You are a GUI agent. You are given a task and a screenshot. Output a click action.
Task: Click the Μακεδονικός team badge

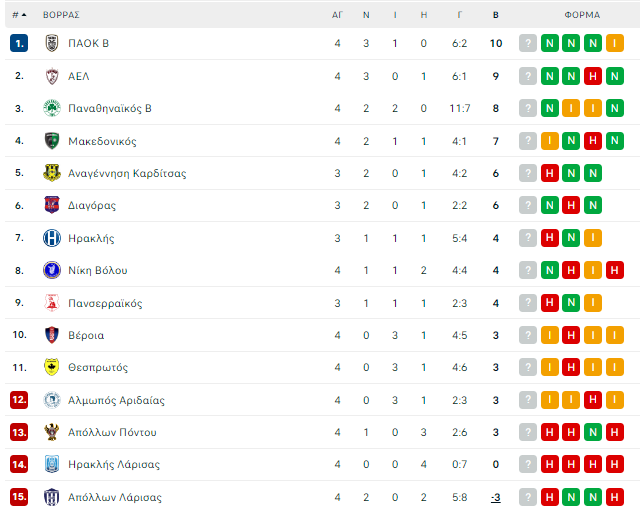[x=52, y=141]
